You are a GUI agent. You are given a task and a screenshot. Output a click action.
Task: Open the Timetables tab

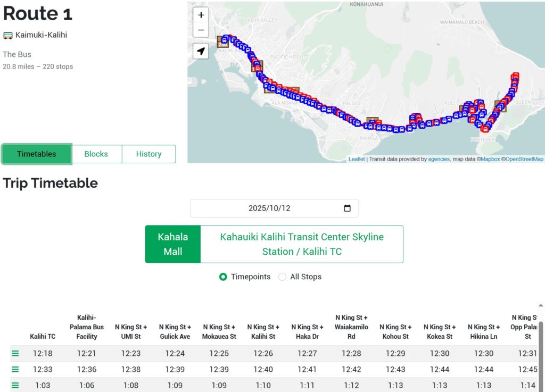[x=36, y=154]
